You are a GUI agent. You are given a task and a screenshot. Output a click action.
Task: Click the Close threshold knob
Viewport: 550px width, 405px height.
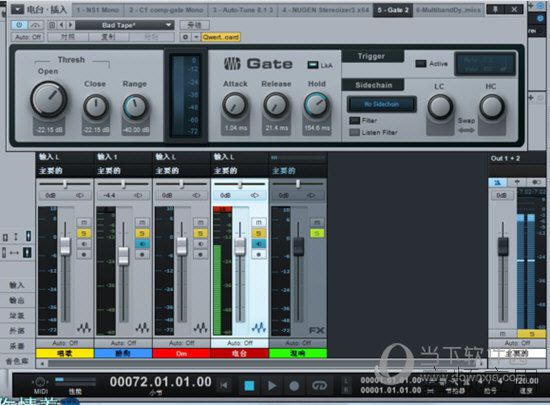coord(96,106)
